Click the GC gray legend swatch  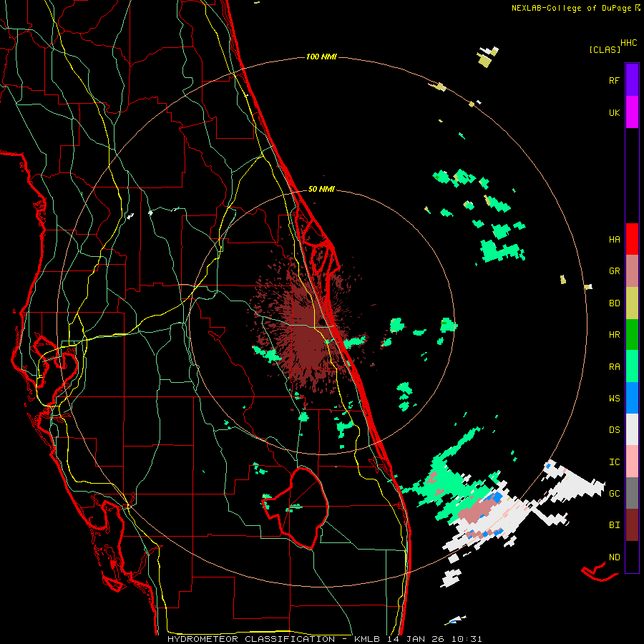pyautogui.click(x=632, y=493)
